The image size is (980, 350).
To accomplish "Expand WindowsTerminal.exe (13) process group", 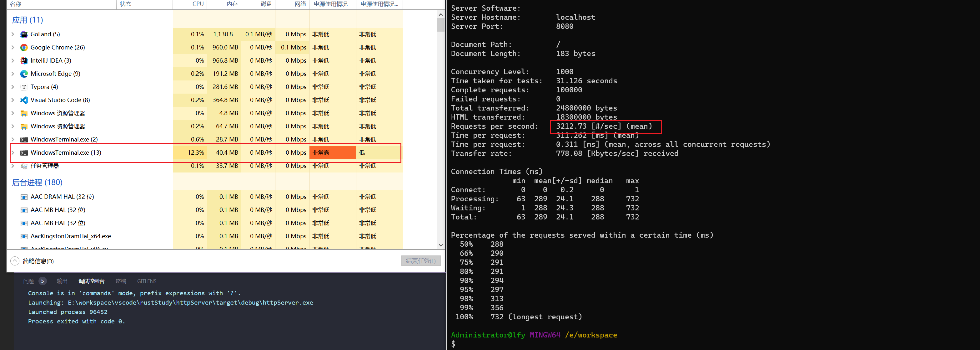I will [13, 153].
